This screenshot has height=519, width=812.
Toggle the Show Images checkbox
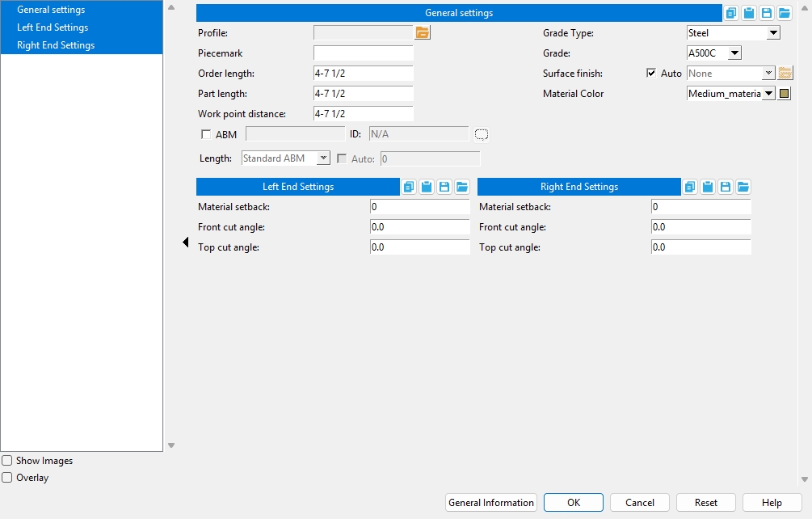(x=7, y=461)
